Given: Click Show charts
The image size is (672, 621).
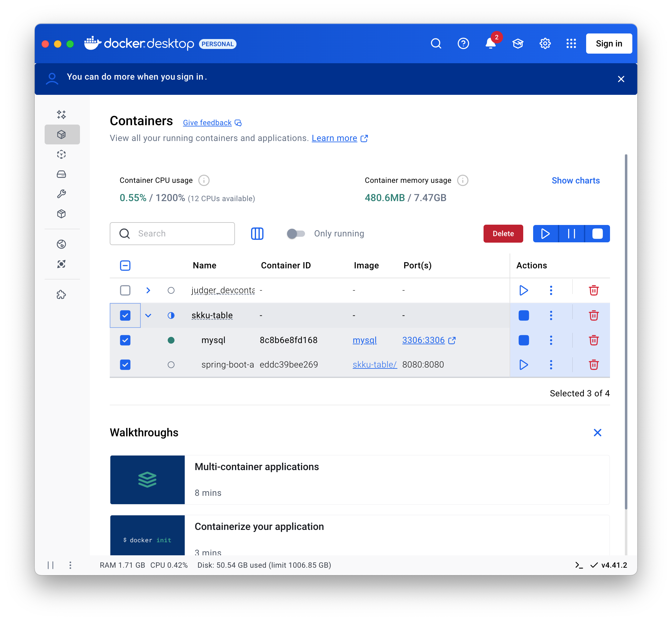Looking at the screenshot, I should coord(575,180).
